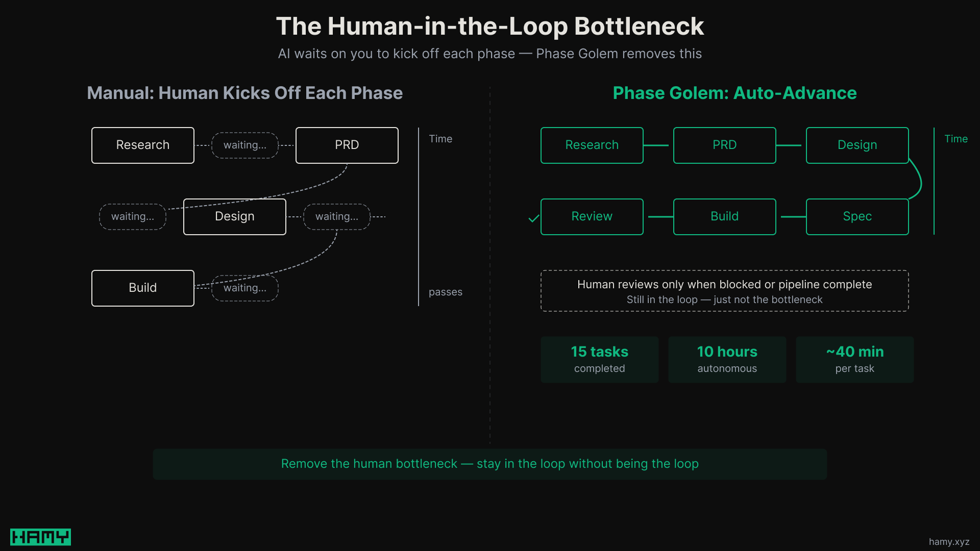Toggle the waiting badge left of the Design box
The image size is (980, 551).
132,216
